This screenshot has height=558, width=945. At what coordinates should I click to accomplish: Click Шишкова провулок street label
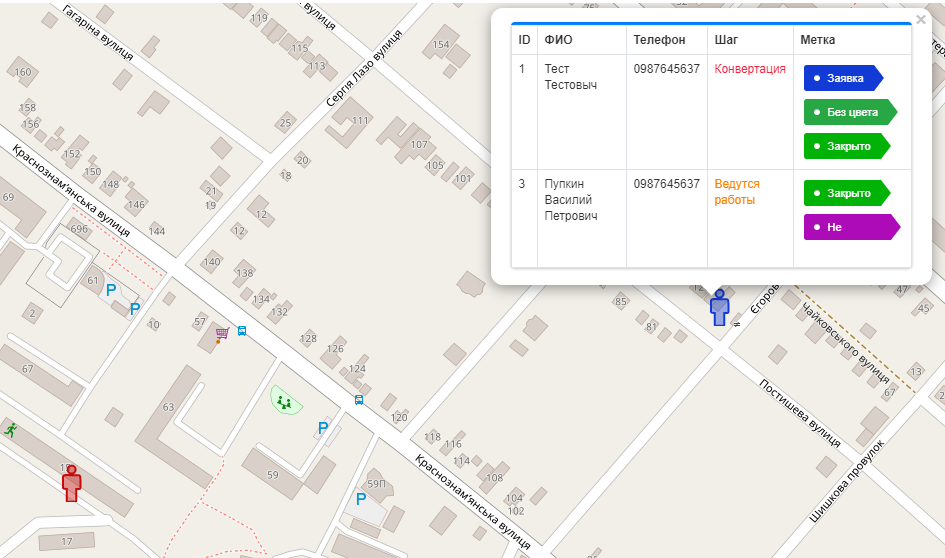(x=846, y=481)
